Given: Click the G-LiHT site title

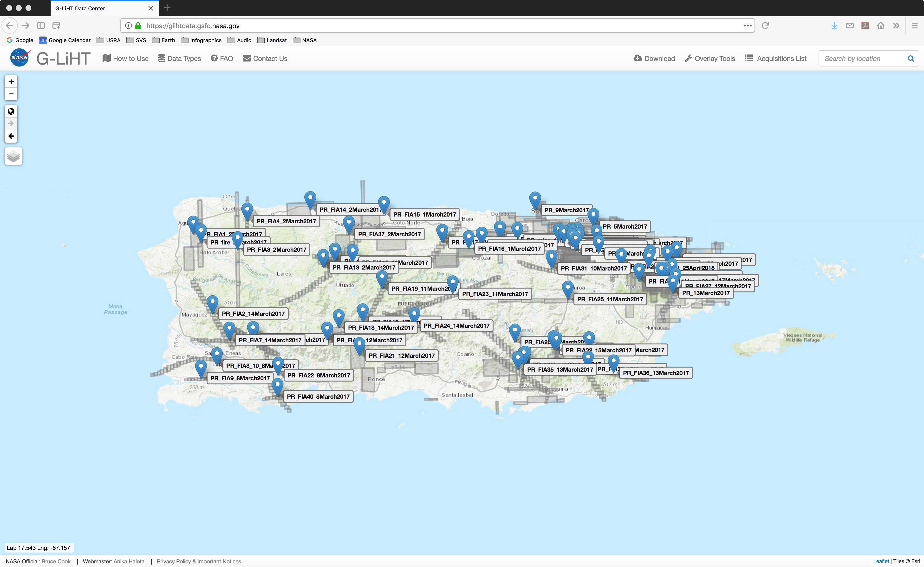Looking at the screenshot, I should point(63,59).
